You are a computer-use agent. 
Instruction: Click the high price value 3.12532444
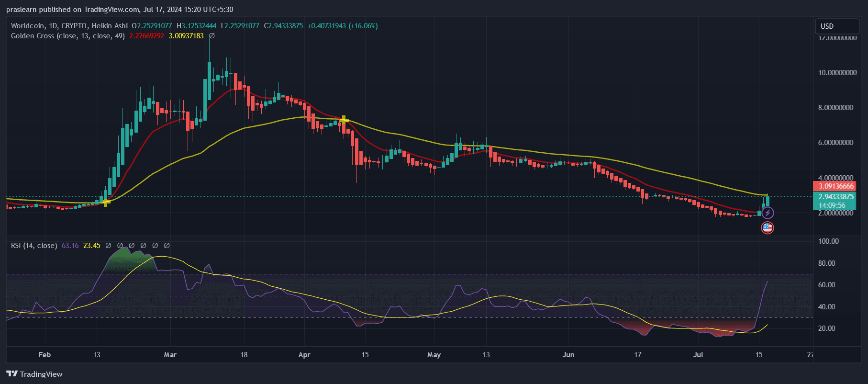point(199,25)
